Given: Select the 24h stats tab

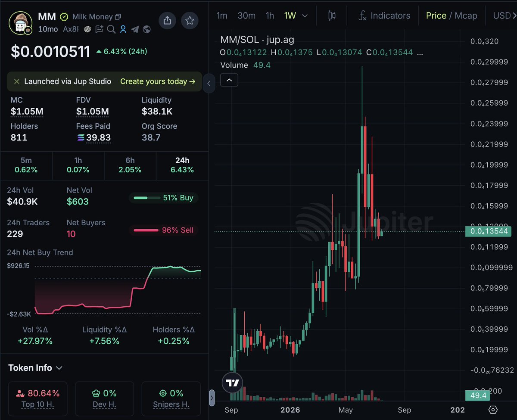Looking at the screenshot, I should point(182,165).
